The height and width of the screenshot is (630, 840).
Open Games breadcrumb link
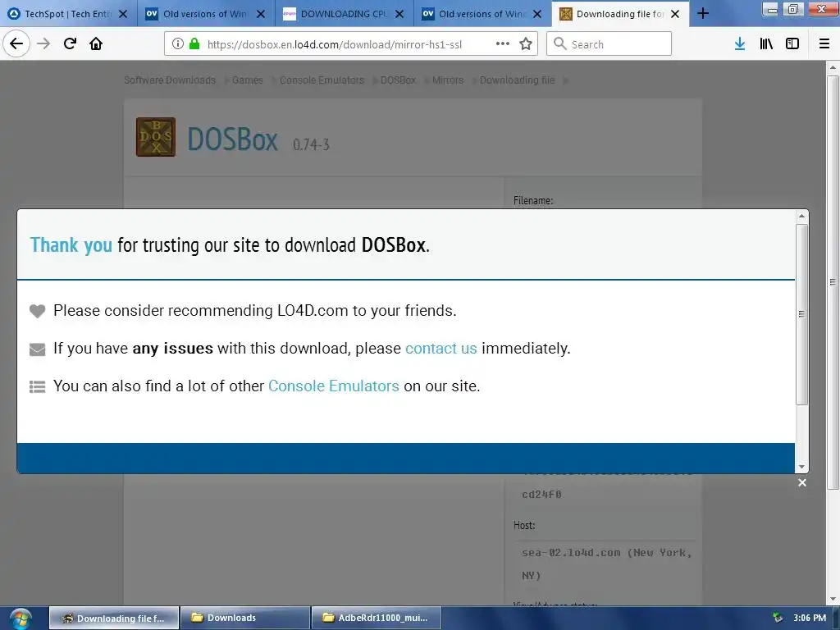coord(248,80)
